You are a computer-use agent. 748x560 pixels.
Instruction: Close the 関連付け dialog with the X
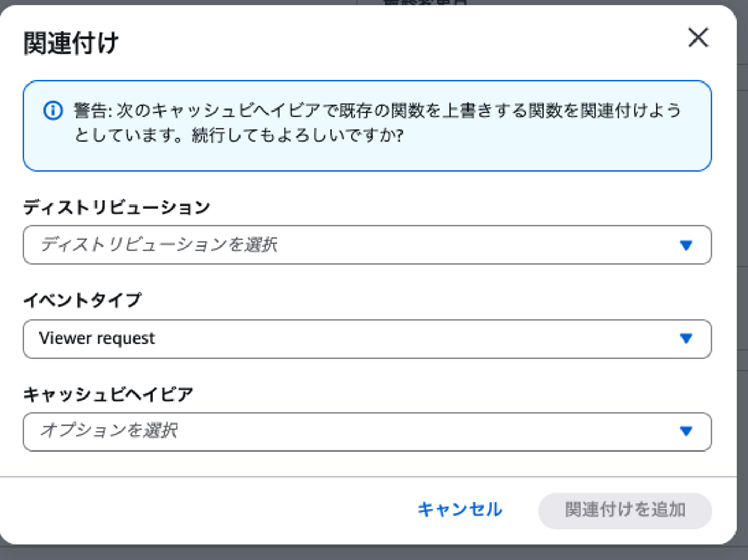tap(698, 37)
